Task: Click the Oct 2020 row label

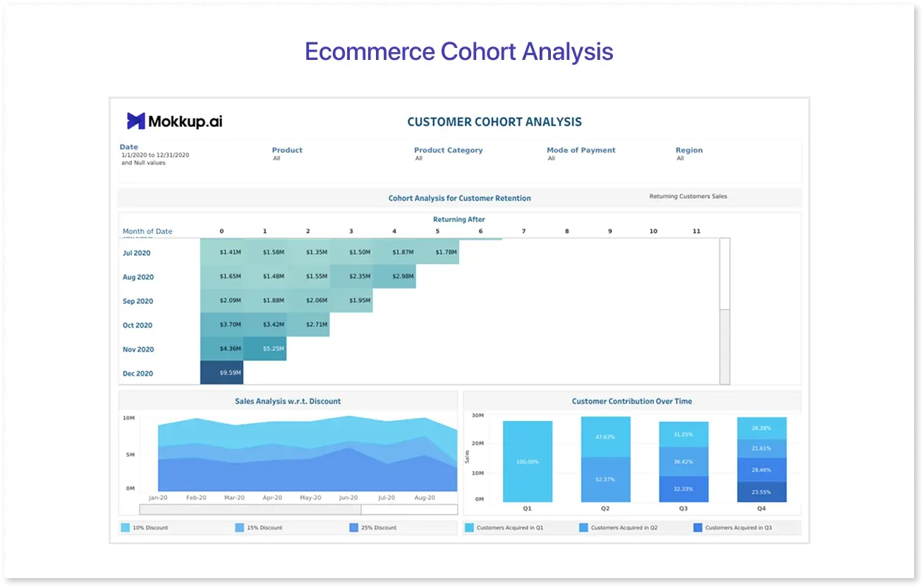Action: point(137,325)
